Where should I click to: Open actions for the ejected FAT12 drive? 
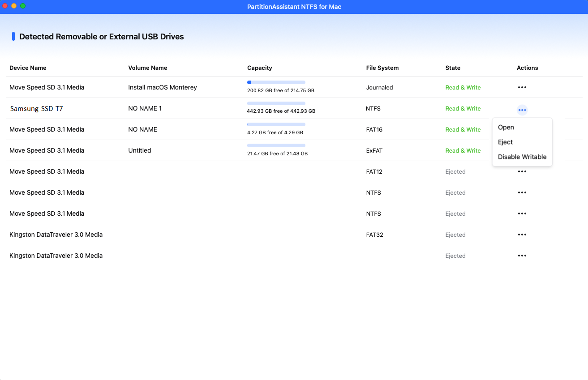pos(522,171)
